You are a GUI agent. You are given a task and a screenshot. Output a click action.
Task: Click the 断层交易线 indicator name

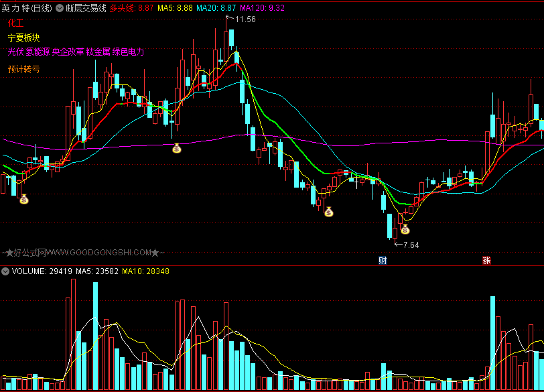coord(86,8)
